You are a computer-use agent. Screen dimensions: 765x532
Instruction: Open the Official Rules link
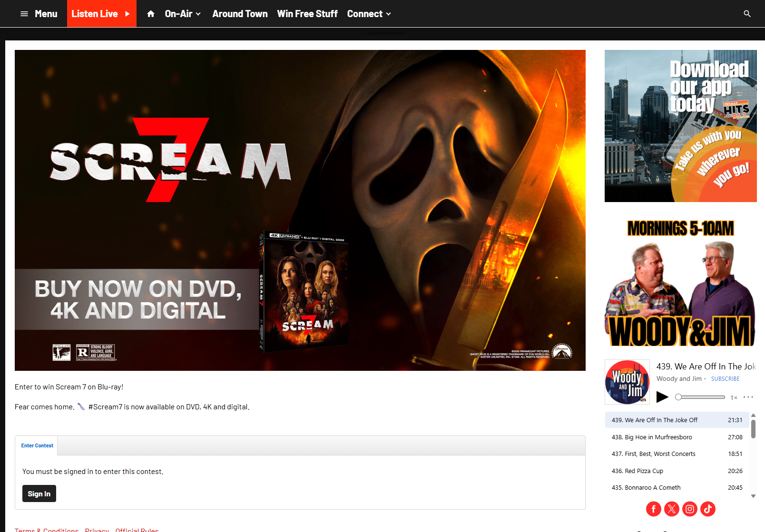137,530
